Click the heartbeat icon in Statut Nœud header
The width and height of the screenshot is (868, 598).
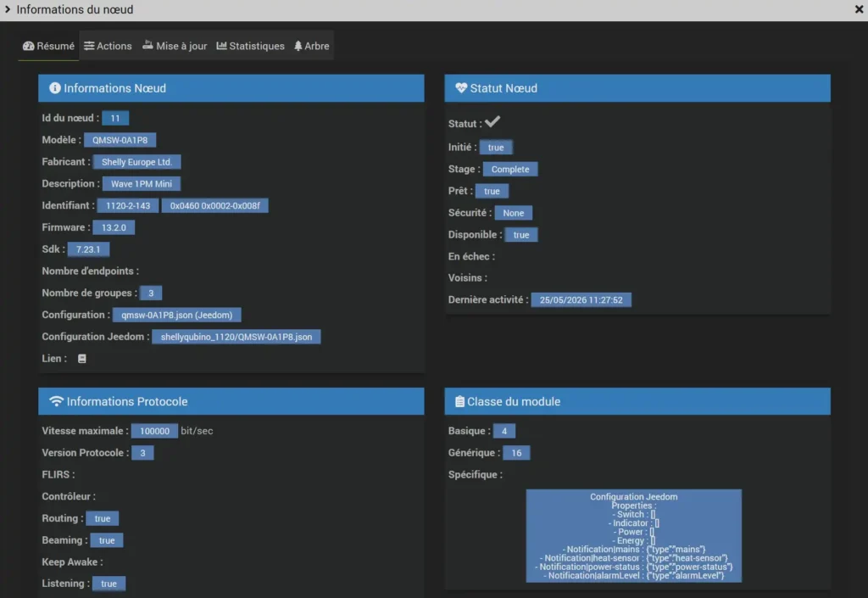click(460, 88)
